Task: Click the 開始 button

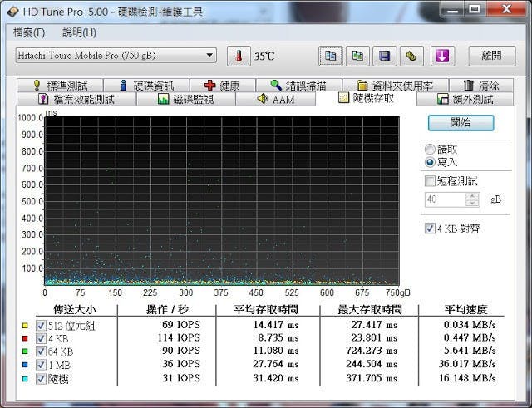Action: 461,122
